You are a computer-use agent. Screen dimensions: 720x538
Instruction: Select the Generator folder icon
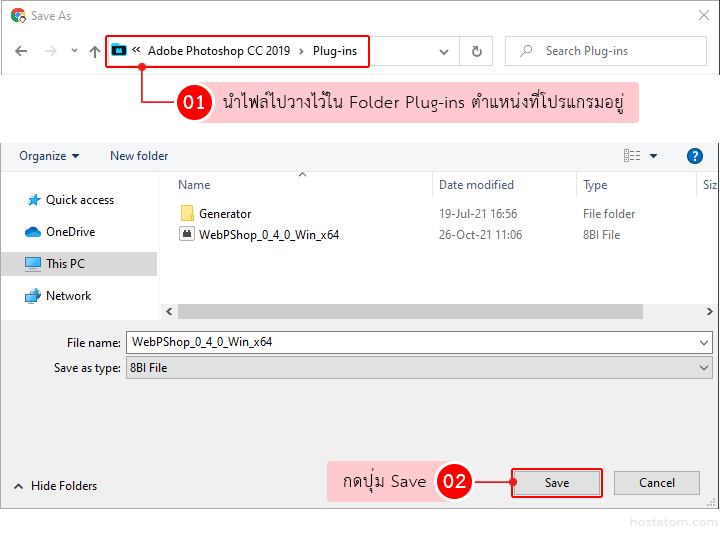tap(187, 214)
